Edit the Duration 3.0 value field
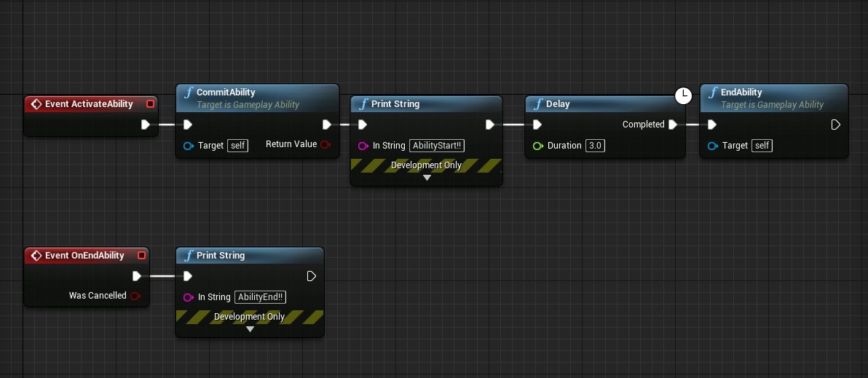Viewport: 868px width, 378px height. pyautogui.click(x=596, y=146)
